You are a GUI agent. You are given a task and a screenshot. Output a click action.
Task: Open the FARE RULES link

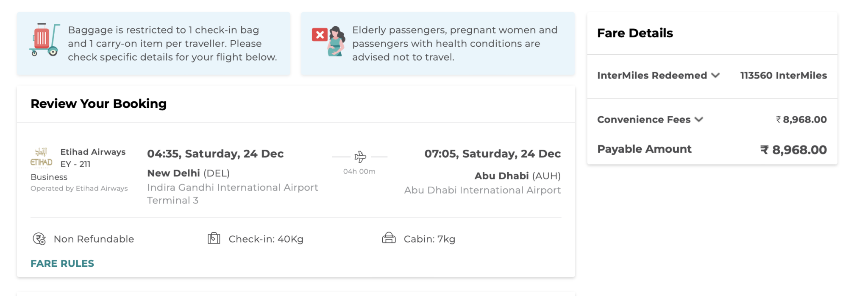point(62,263)
